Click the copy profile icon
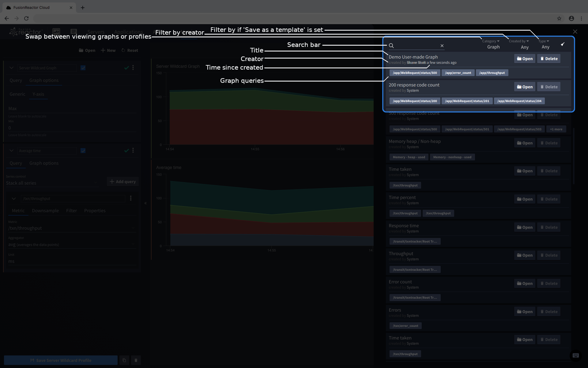Viewport: 588px width, 368px height. (x=124, y=360)
